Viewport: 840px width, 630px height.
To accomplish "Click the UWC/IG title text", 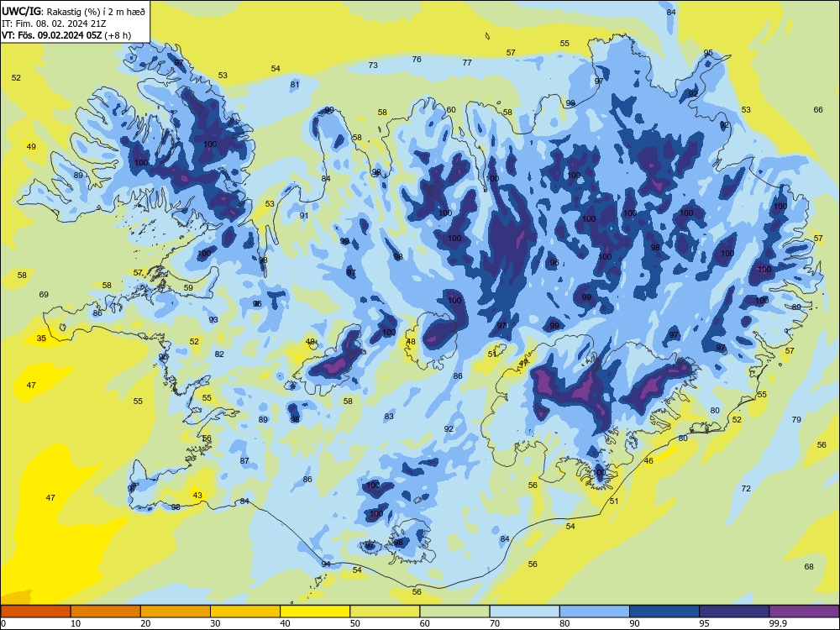I will click(x=20, y=11).
